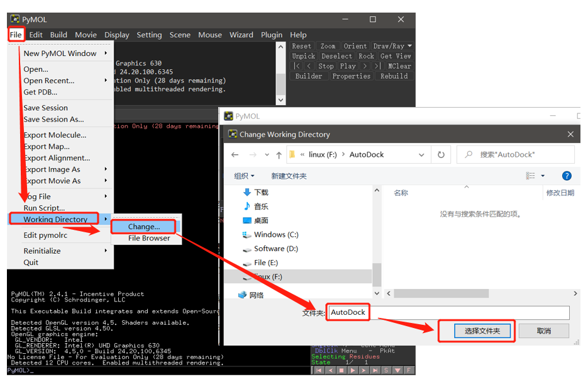Open the Build menu

59,35
